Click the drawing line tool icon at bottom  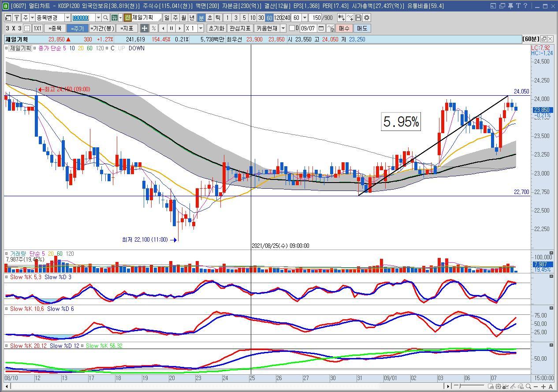(x=513, y=386)
